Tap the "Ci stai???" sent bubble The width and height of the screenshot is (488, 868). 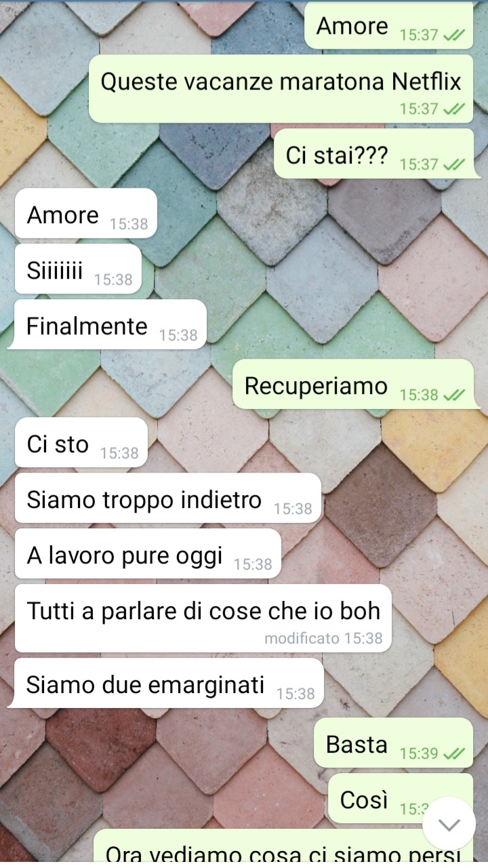[x=374, y=154]
